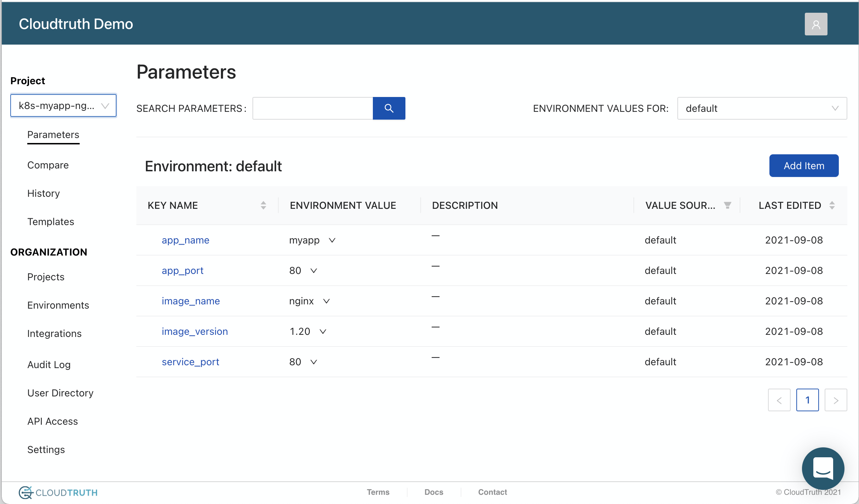
Task: Open the API Access page
Action: coord(52,422)
